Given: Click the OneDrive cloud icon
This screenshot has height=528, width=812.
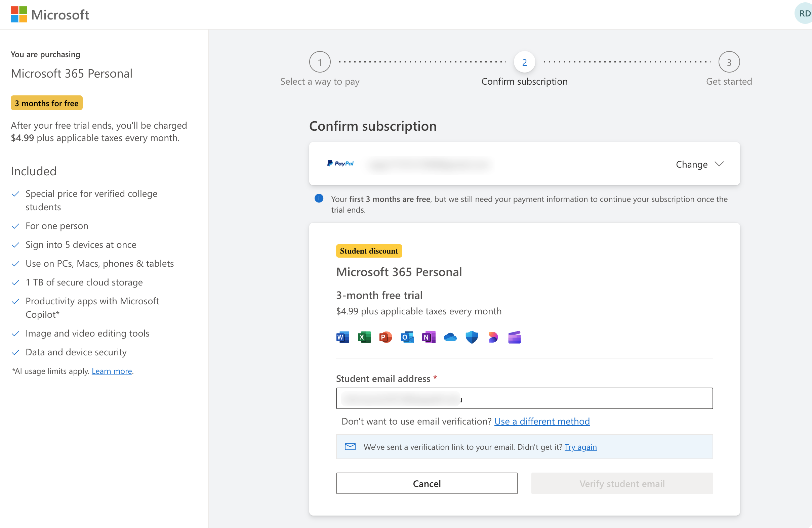Looking at the screenshot, I should [450, 337].
